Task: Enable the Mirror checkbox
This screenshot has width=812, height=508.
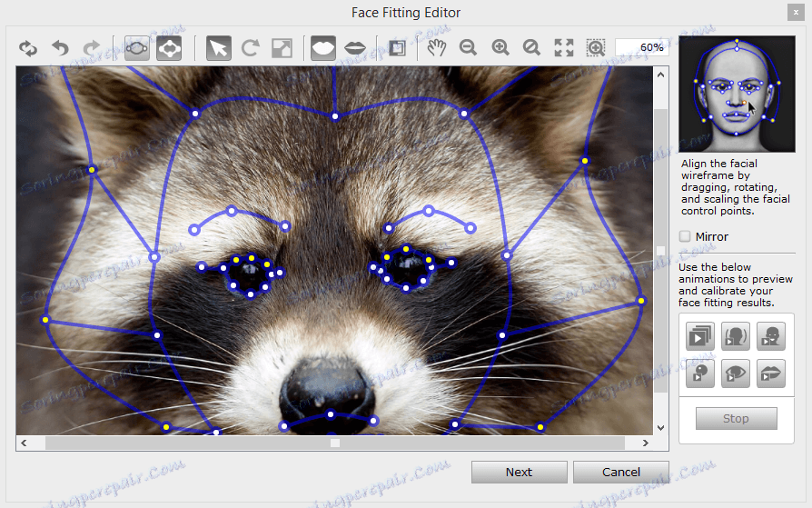Action: pos(685,237)
